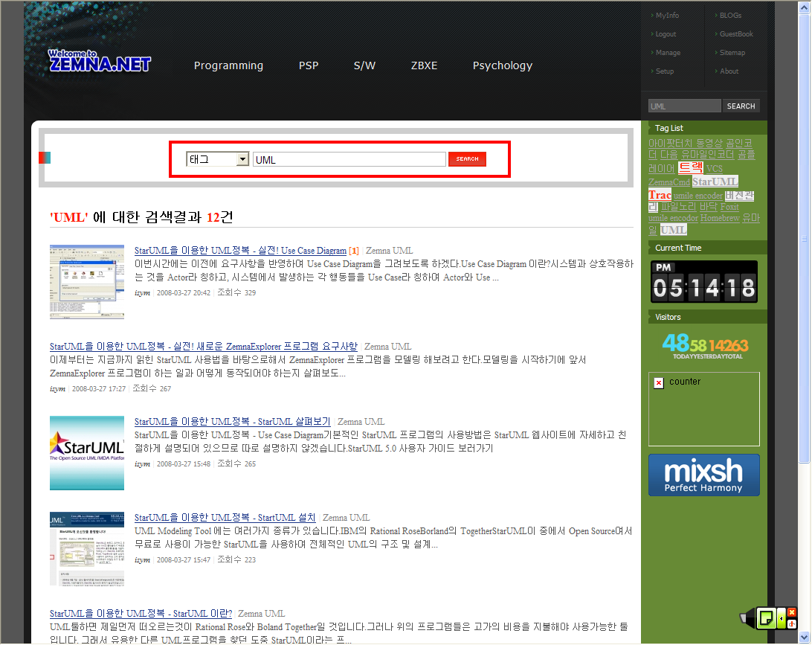Go to MyInfo
The image size is (812, 645).
(667, 16)
